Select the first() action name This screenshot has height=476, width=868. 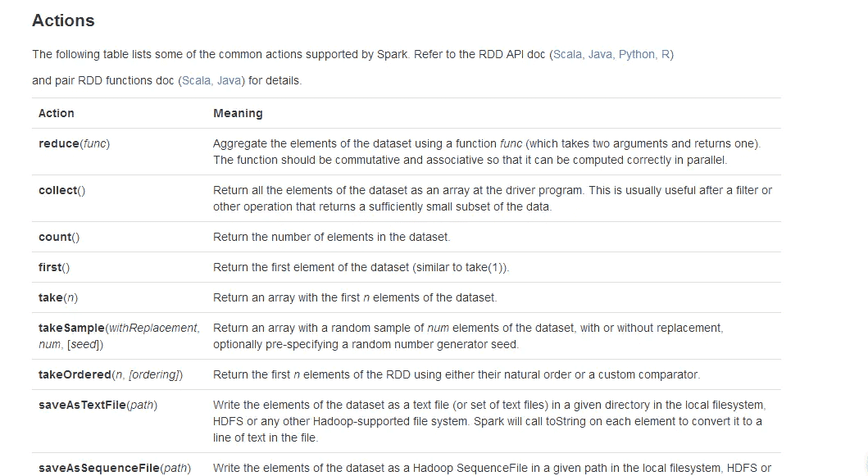[54, 267]
